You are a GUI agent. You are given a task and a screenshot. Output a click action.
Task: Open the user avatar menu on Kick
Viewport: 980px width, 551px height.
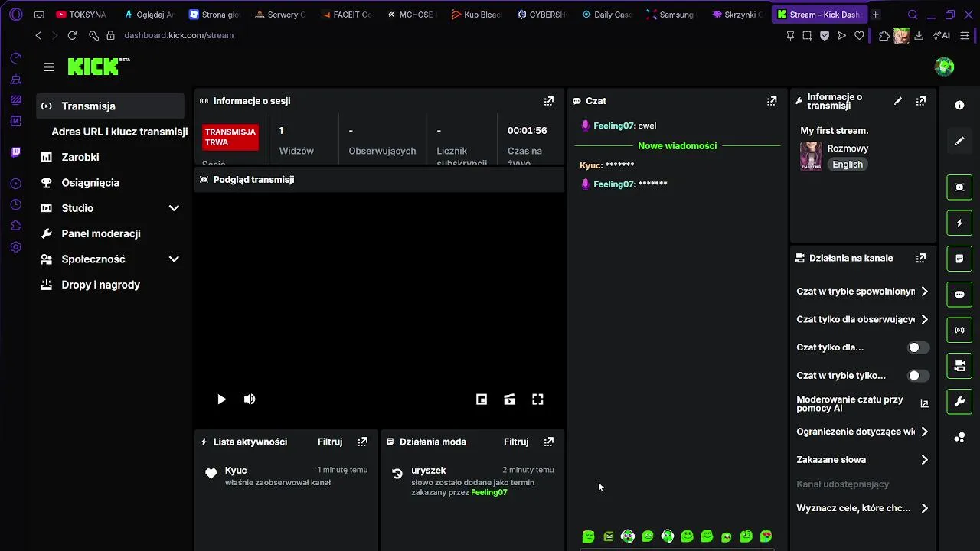[x=944, y=67]
